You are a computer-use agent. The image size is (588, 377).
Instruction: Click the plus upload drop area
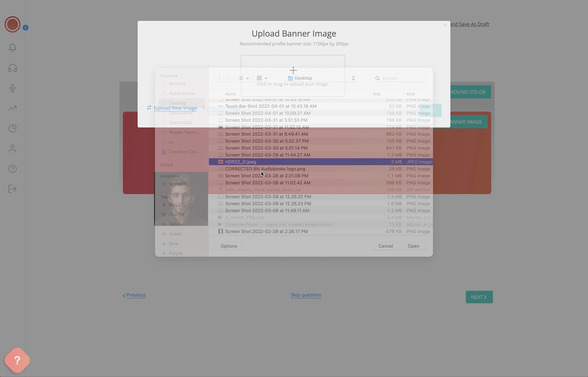point(293,76)
